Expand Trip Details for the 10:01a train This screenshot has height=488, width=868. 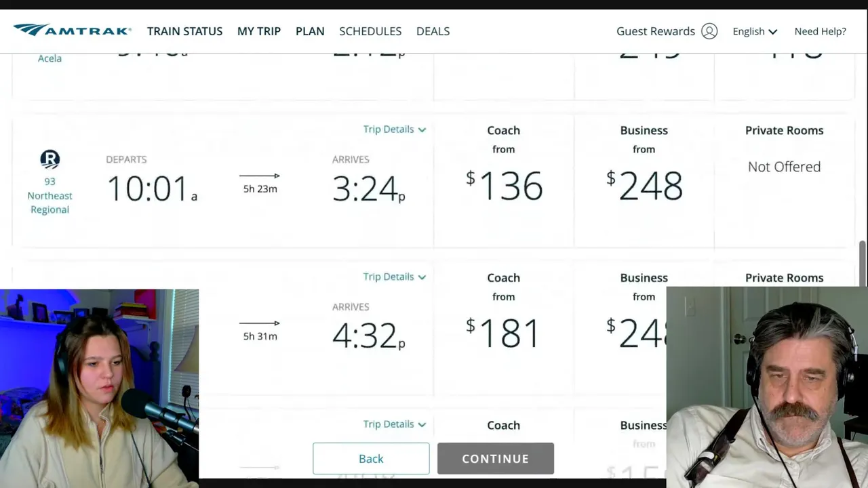(x=394, y=129)
